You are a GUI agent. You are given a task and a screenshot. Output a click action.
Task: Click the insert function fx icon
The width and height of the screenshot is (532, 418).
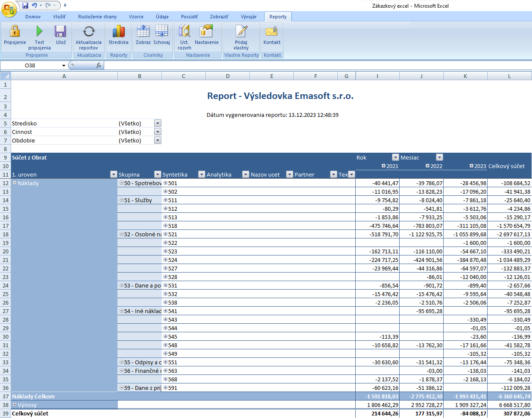[x=99, y=65]
